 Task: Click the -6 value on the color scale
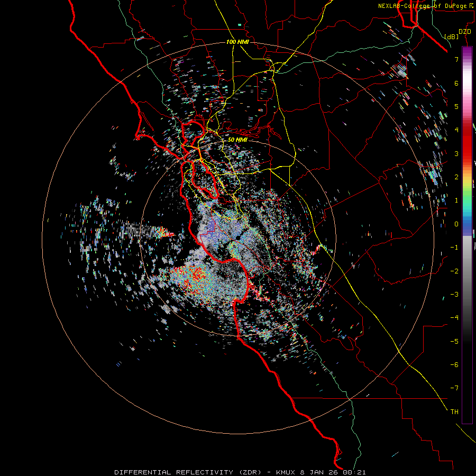coord(454,365)
